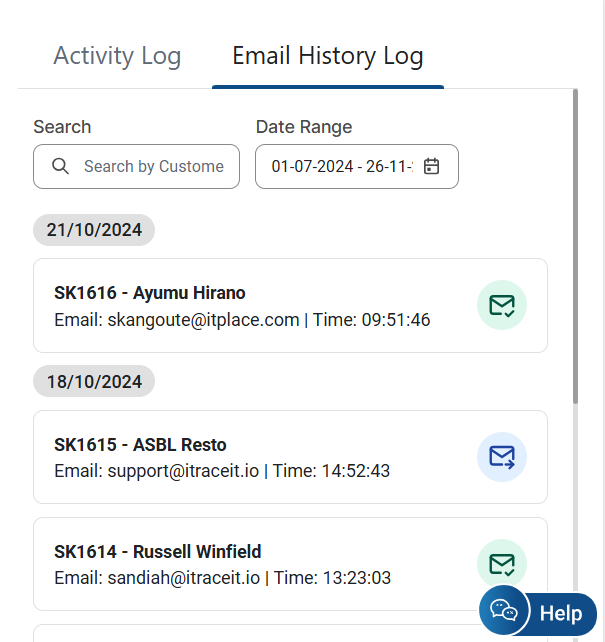Click the 18/10/2024 date group label
The height and width of the screenshot is (642, 605).
click(94, 382)
